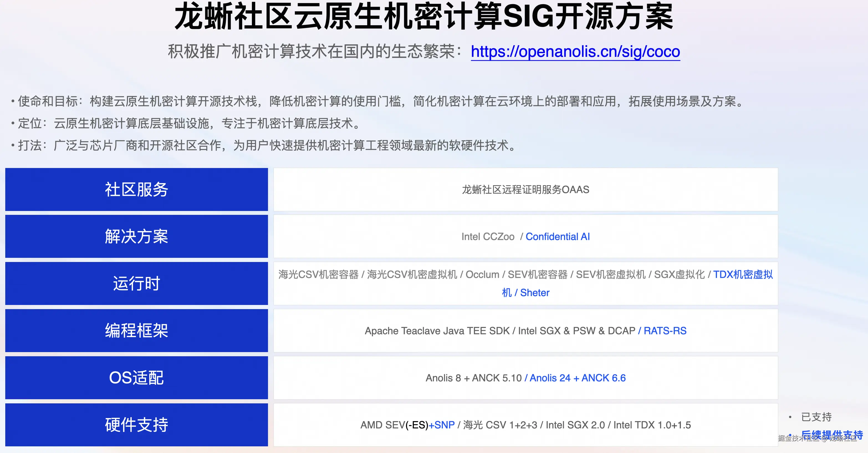This screenshot has height=453, width=868.
Task: Click 海光CSV机密容器 in the runtime row
Action: [318, 275]
